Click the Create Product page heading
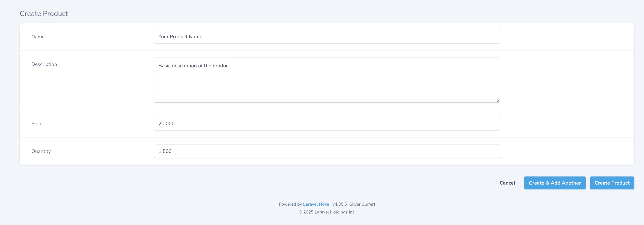 44,13
